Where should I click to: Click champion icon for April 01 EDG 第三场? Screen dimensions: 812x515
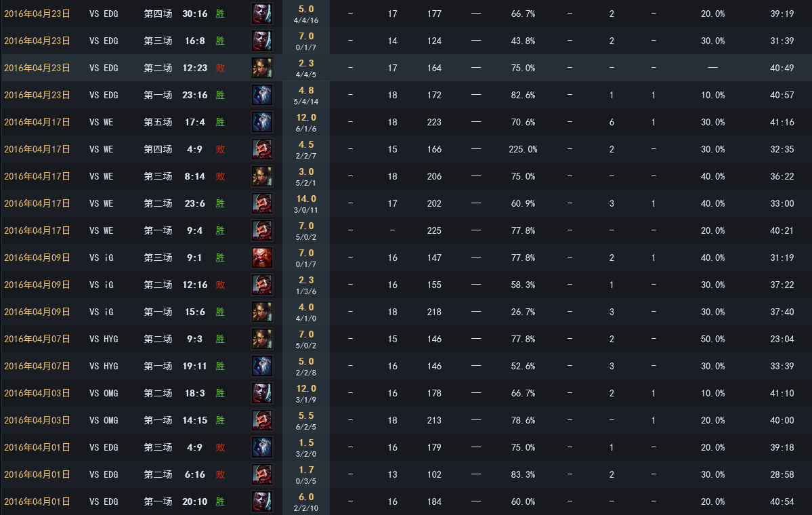coord(262,447)
